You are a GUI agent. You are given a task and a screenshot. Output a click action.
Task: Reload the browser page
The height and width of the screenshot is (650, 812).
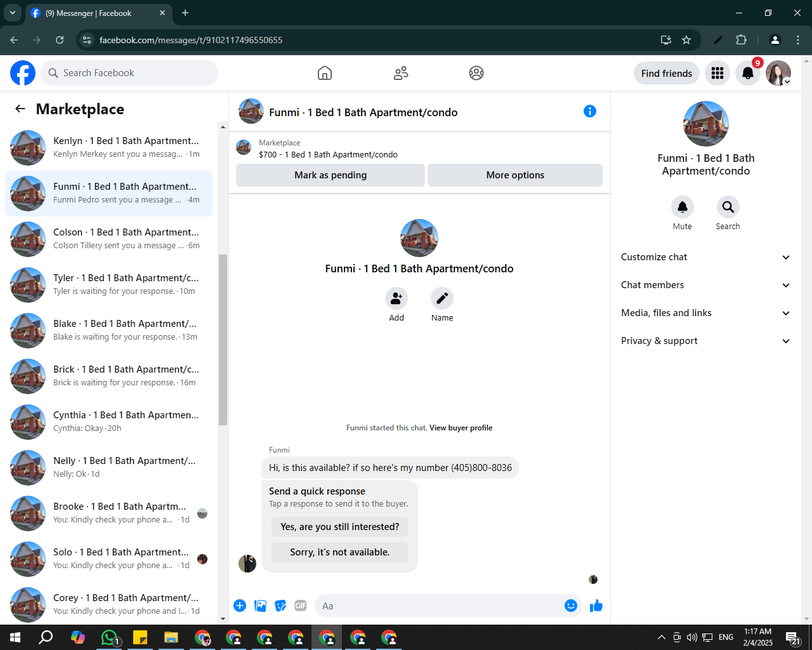(x=60, y=40)
